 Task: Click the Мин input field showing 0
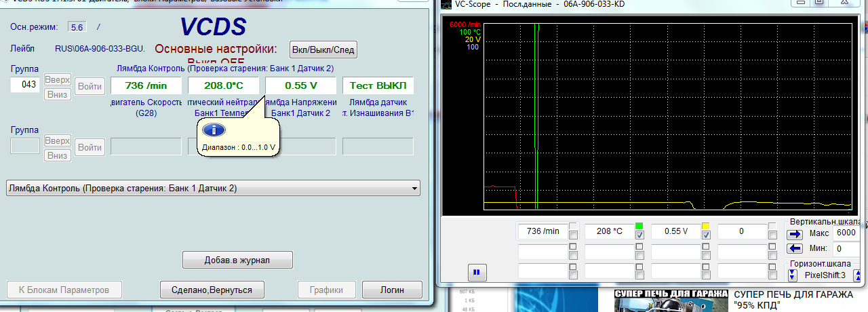point(846,248)
